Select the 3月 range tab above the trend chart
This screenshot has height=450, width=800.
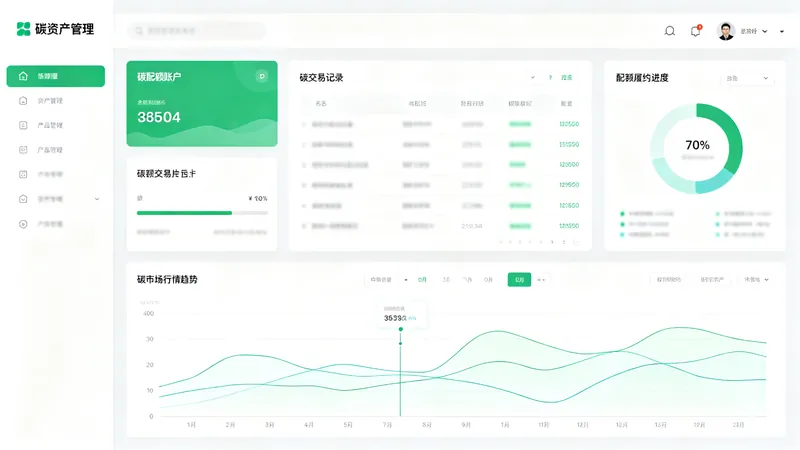(x=446, y=280)
